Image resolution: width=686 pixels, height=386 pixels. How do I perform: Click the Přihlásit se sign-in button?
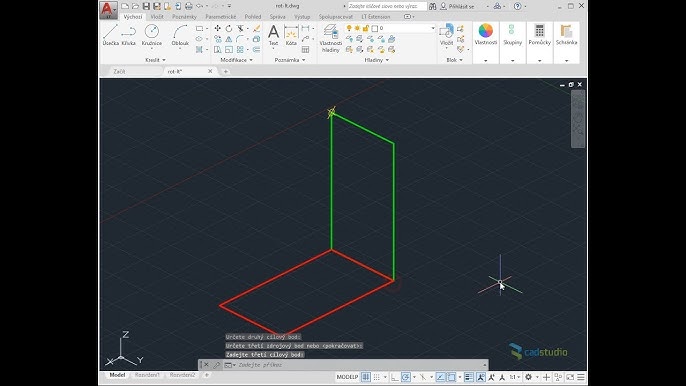click(x=457, y=6)
